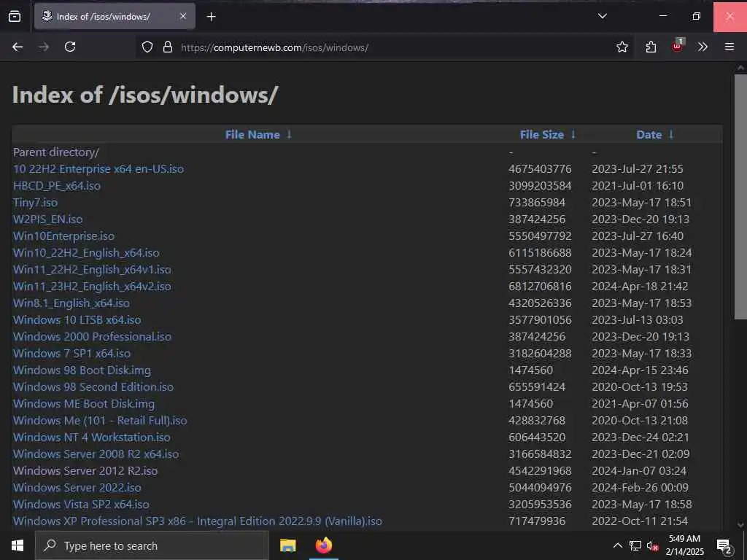Open the taskbar clock and date
The image size is (747, 560).
pos(684,545)
